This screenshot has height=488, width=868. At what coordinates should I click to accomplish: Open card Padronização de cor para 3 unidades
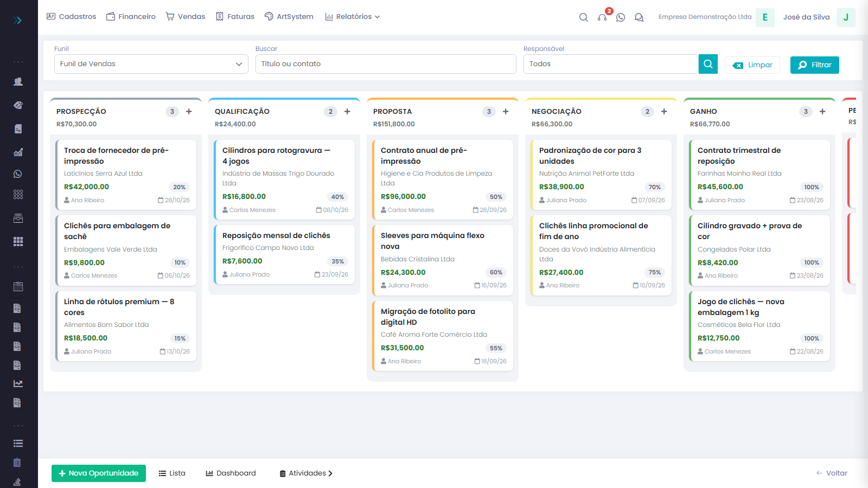pos(601,175)
